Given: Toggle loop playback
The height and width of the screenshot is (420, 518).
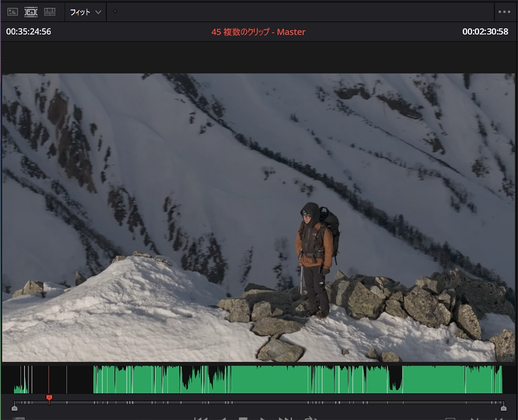Looking at the screenshot, I should click(309, 418).
